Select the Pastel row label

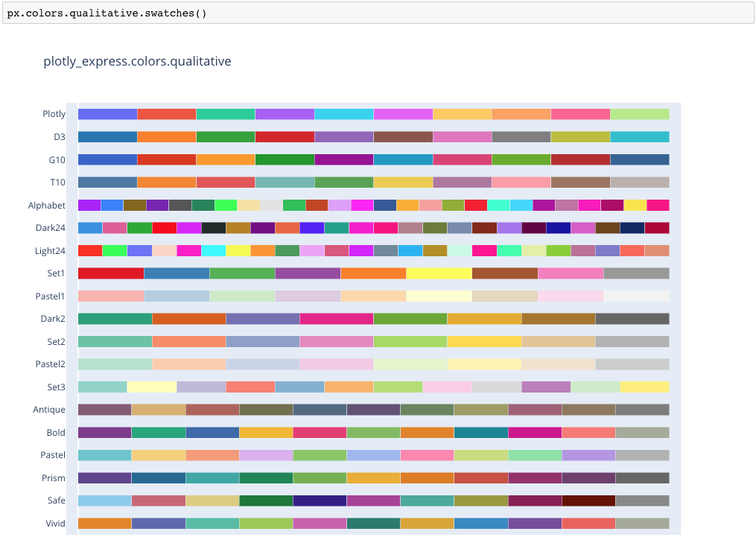click(x=53, y=455)
